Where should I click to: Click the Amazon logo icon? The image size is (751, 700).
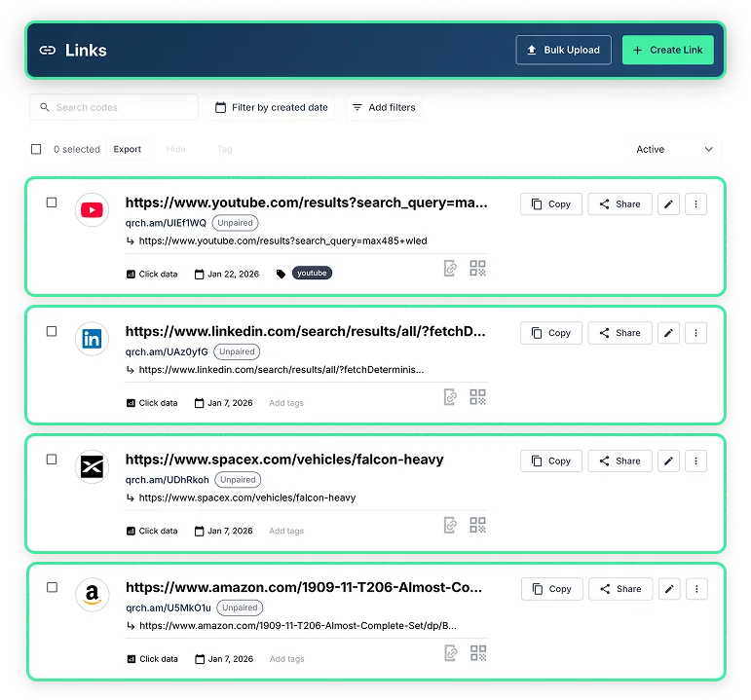(93, 595)
